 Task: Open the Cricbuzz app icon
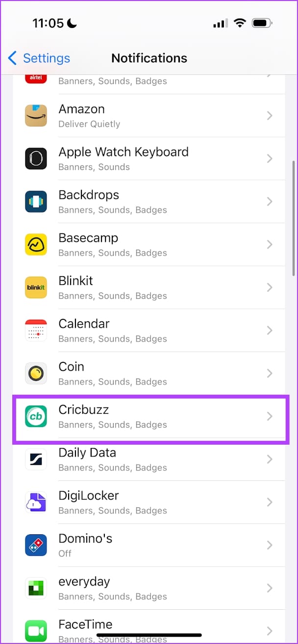coord(36,416)
